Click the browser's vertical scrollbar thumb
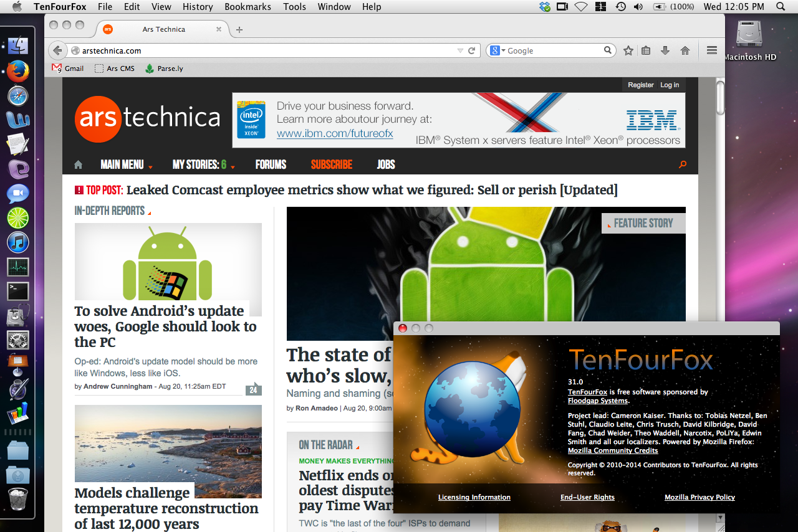The image size is (798, 532). coord(720,98)
